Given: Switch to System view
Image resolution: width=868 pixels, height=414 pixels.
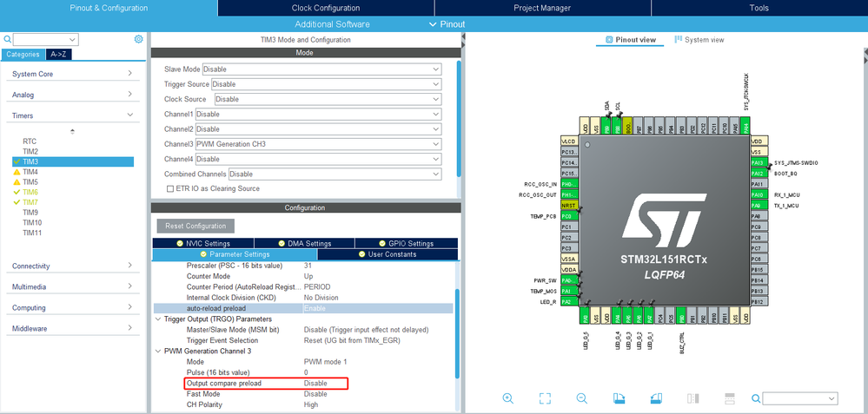Looking at the screenshot, I should tap(699, 40).
